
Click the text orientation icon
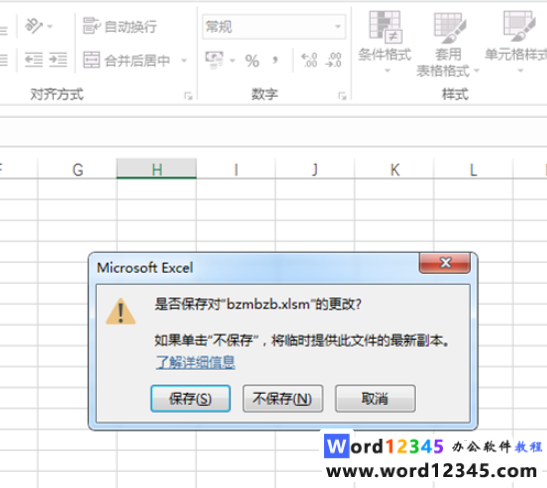click(33, 26)
